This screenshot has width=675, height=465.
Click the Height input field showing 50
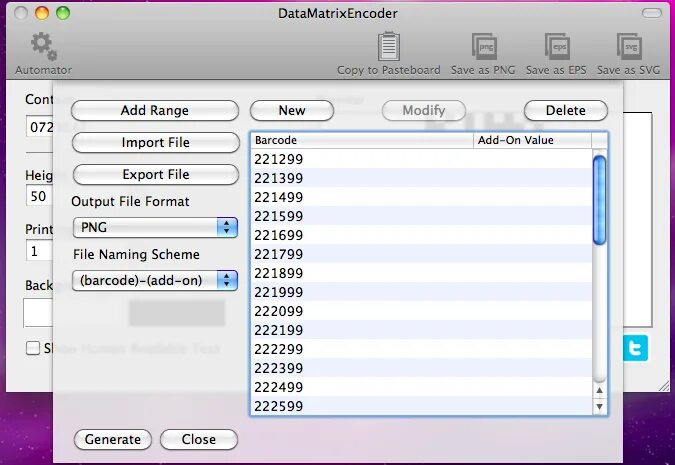coord(40,196)
